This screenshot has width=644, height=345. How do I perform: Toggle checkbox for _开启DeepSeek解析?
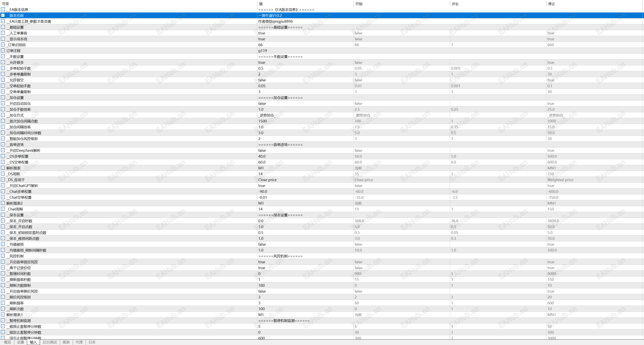point(3,150)
